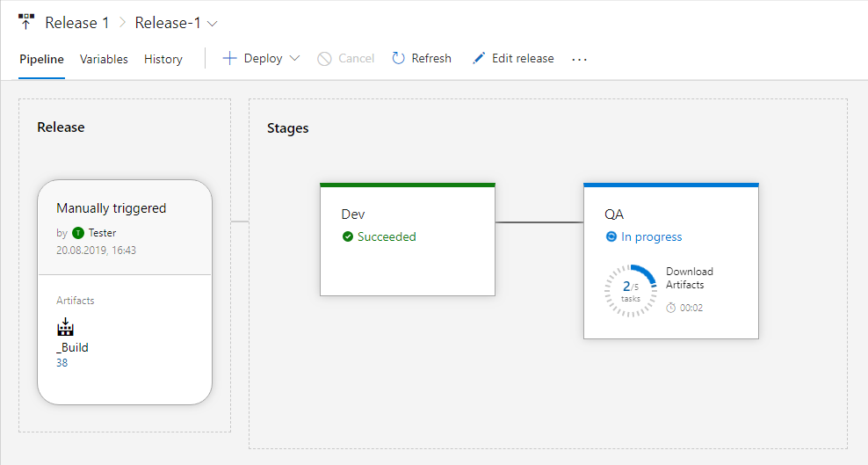The height and width of the screenshot is (465, 868).
Task: Click the QA tasks progress ring
Action: tap(631, 290)
